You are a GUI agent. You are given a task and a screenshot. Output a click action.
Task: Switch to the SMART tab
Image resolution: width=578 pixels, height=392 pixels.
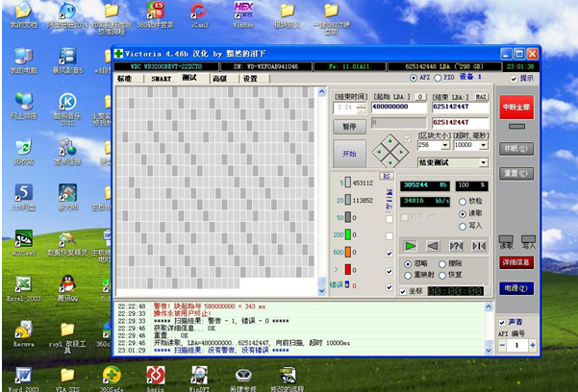click(x=161, y=79)
